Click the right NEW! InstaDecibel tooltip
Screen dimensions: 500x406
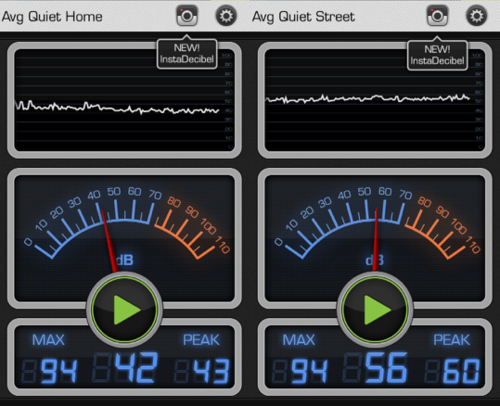coord(437,55)
